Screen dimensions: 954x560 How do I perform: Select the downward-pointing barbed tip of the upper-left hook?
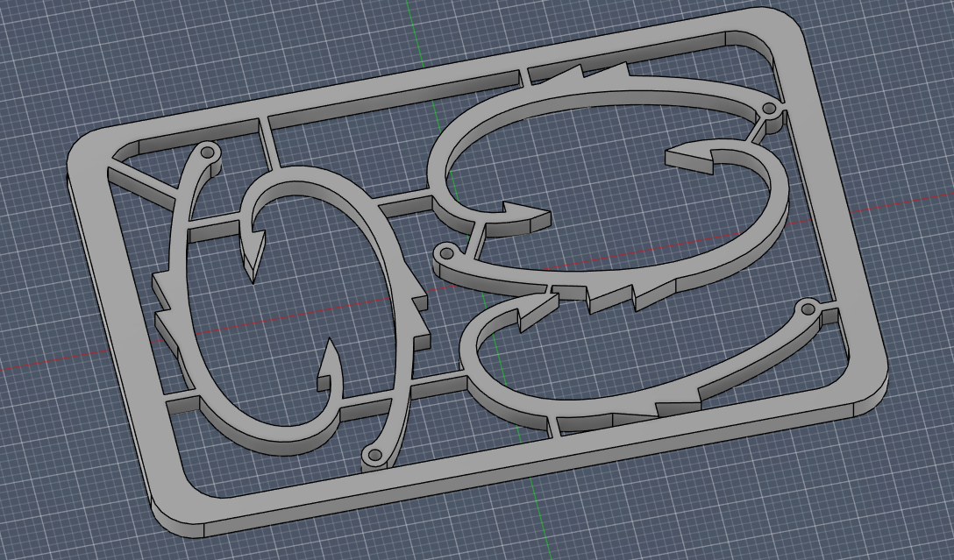coord(253,257)
